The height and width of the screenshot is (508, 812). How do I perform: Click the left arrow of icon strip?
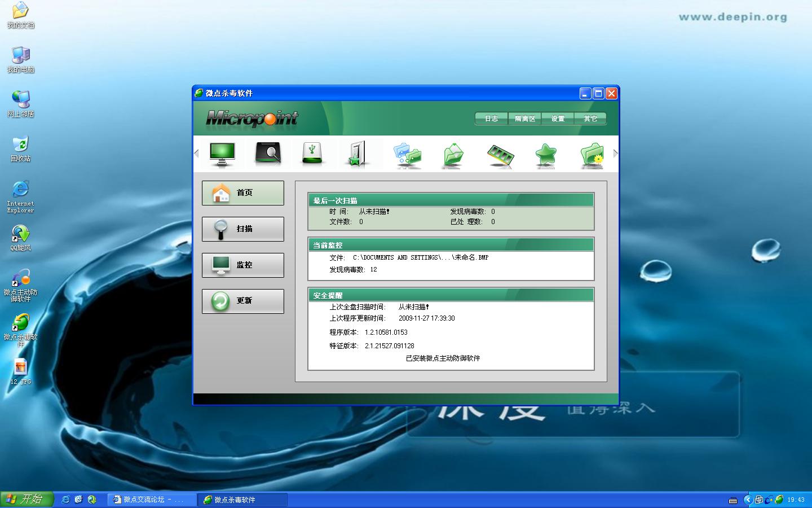pyautogui.click(x=197, y=153)
